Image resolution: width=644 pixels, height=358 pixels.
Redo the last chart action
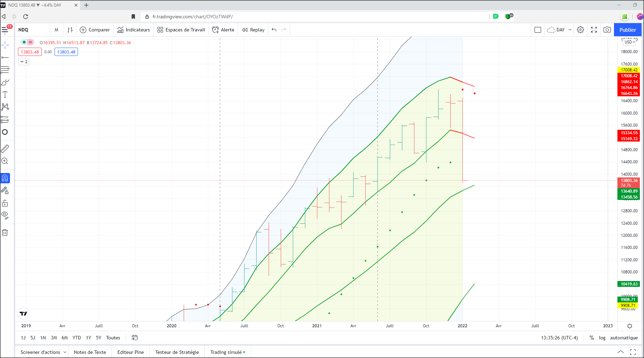(x=284, y=30)
